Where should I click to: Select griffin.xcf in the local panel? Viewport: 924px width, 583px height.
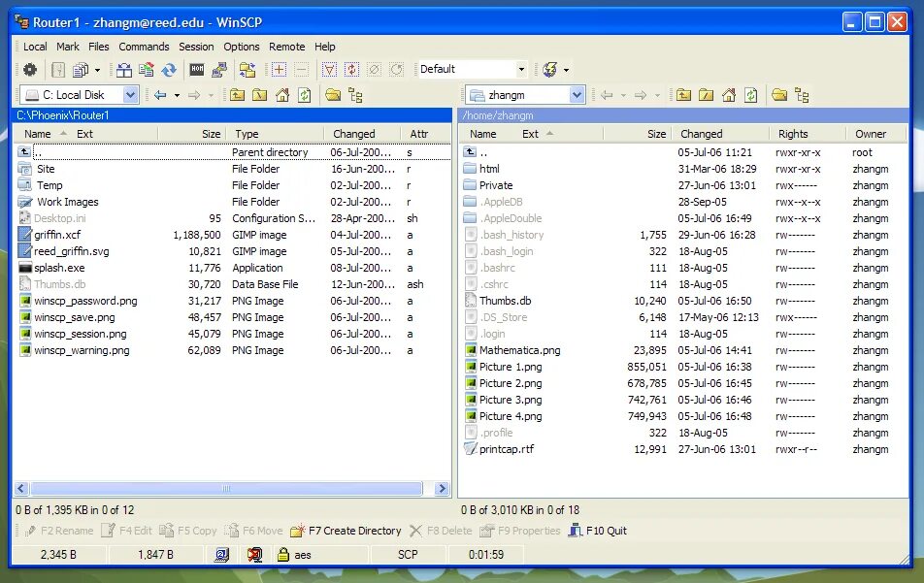[57, 235]
